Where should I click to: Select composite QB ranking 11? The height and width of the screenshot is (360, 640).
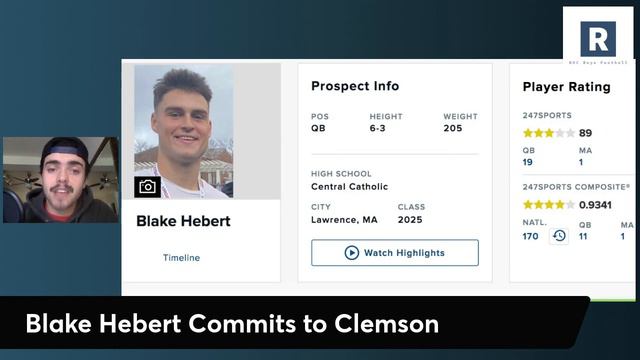[583, 236]
